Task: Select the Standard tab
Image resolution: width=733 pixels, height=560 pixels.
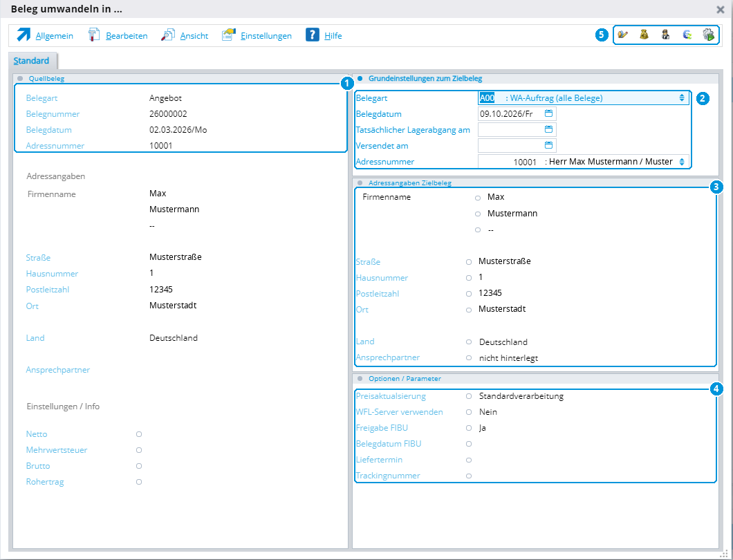Action: (31, 61)
